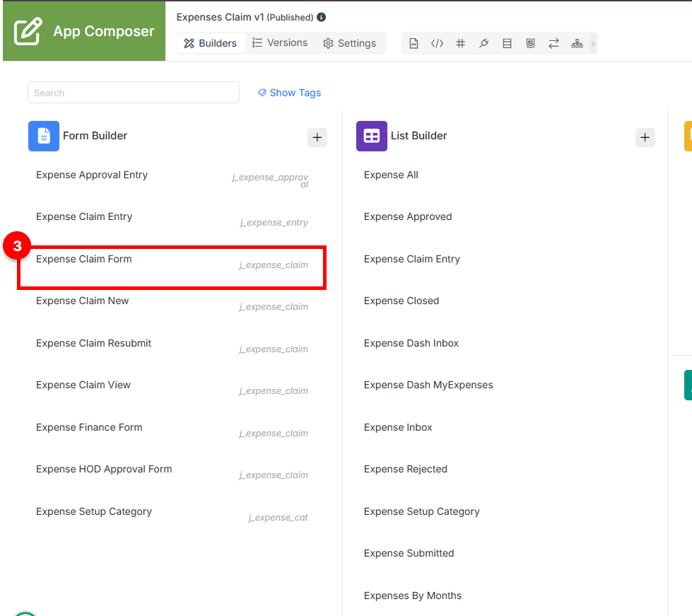Image resolution: width=692 pixels, height=616 pixels.
Task: Click the stacked rows toolbar icon
Action: pyautogui.click(x=507, y=43)
